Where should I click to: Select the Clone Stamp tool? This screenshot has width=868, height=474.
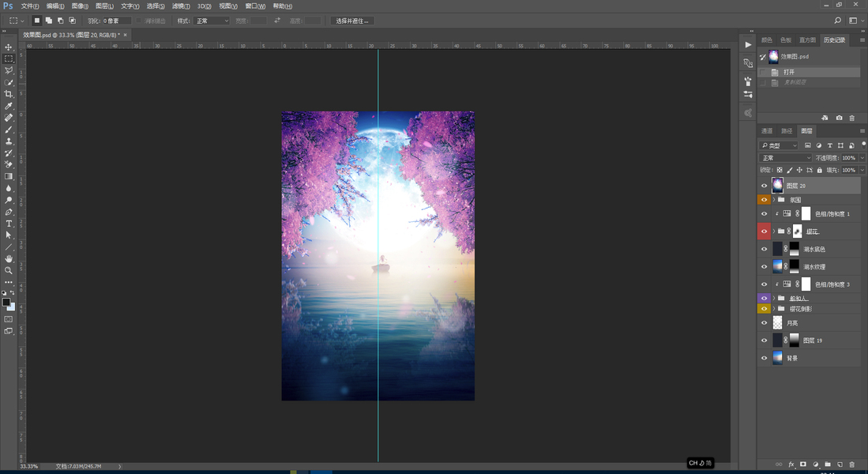pyautogui.click(x=9, y=141)
